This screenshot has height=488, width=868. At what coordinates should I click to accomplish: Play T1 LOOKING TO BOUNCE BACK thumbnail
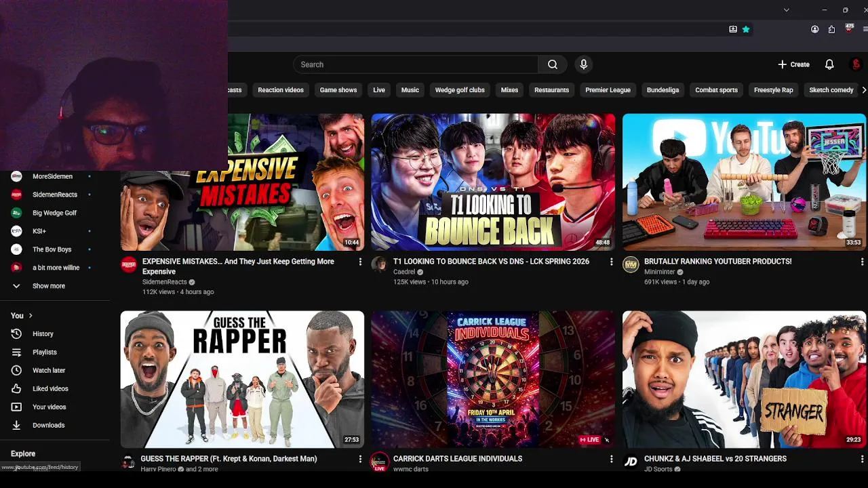493,182
